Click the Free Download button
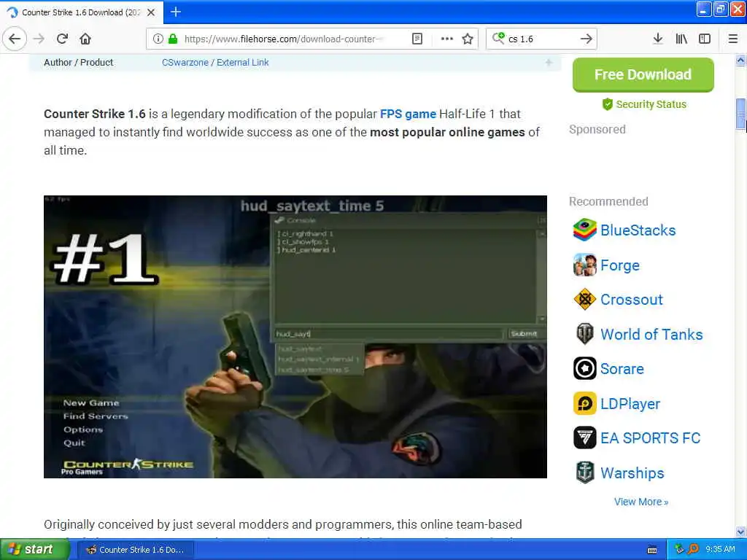 pos(643,75)
